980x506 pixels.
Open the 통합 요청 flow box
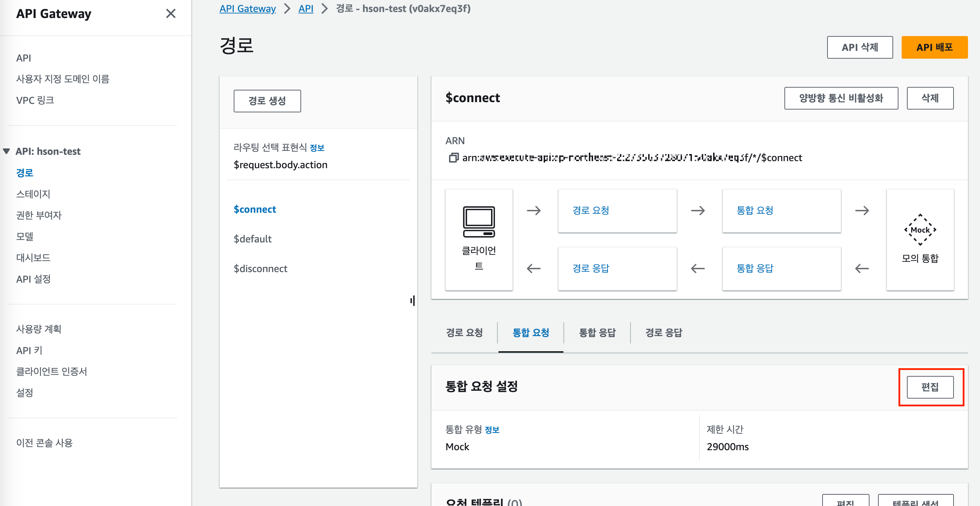coord(755,210)
